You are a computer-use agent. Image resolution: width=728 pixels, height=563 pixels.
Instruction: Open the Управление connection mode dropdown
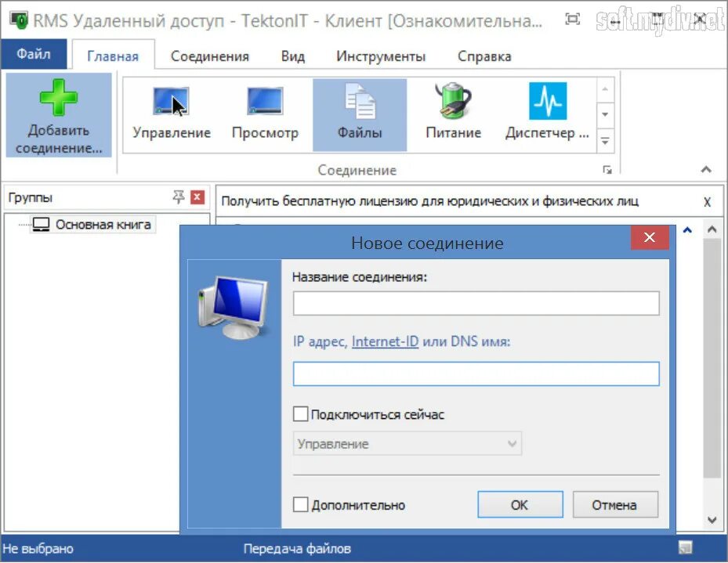(407, 444)
